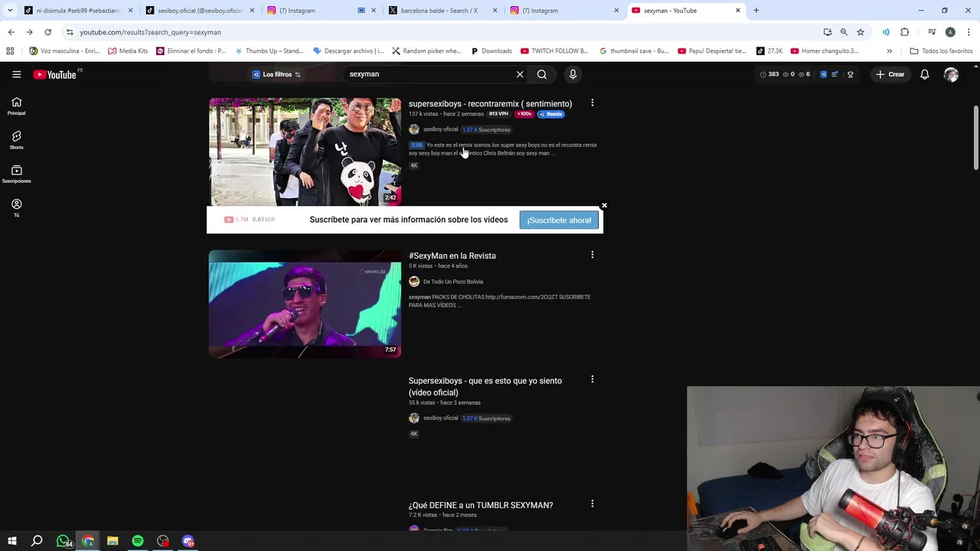Viewport: 980px width, 551px height.
Task: Open YouTube notifications bell
Action: coord(924,74)
